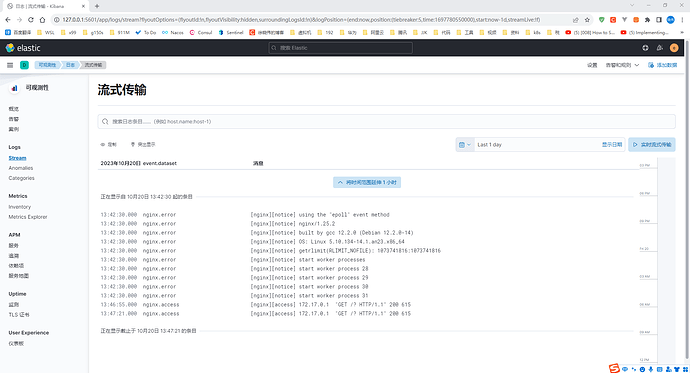Click the elastic logo

(23, 48)
